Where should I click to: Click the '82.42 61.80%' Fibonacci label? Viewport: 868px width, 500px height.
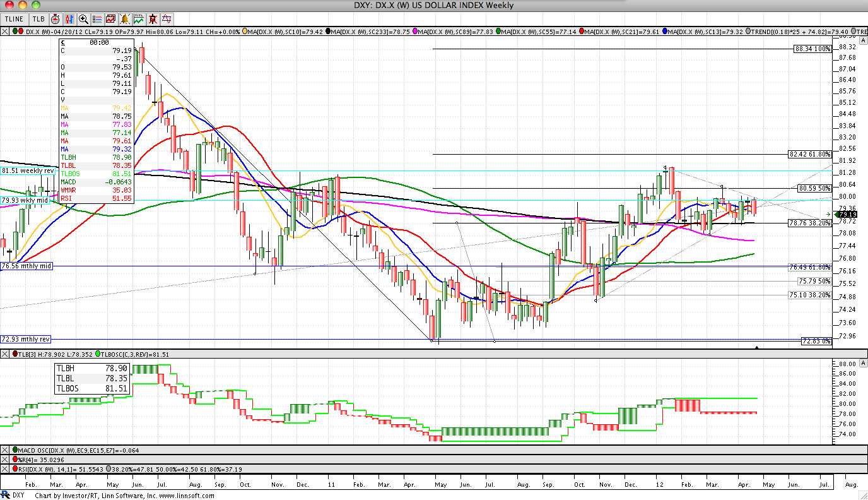click(x=810, y=153)
